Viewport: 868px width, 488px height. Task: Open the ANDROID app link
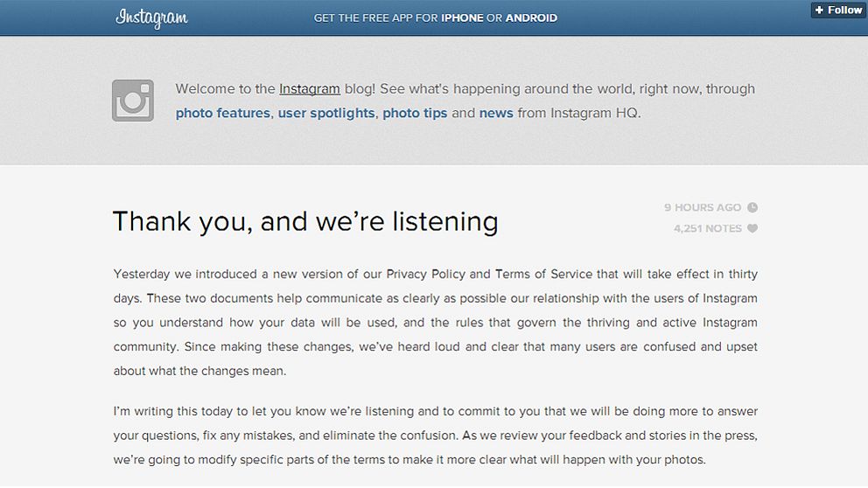point(531,17)
